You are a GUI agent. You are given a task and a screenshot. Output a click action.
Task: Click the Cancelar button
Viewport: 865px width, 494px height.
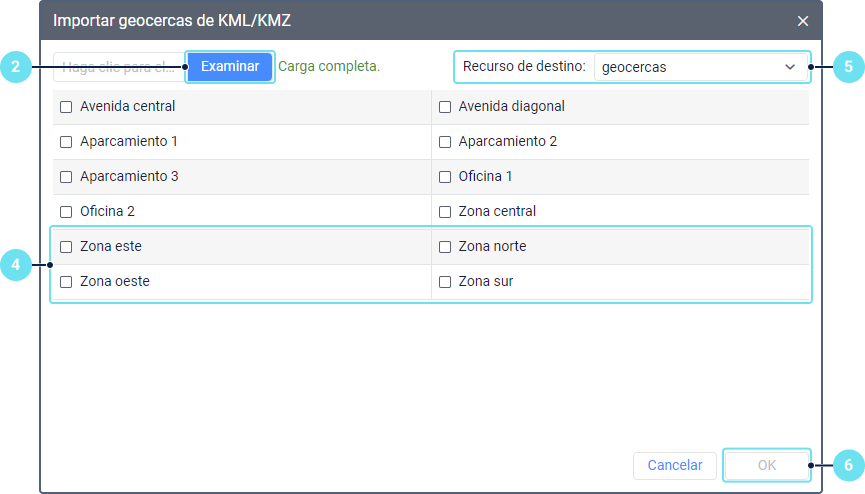[674, 465]
